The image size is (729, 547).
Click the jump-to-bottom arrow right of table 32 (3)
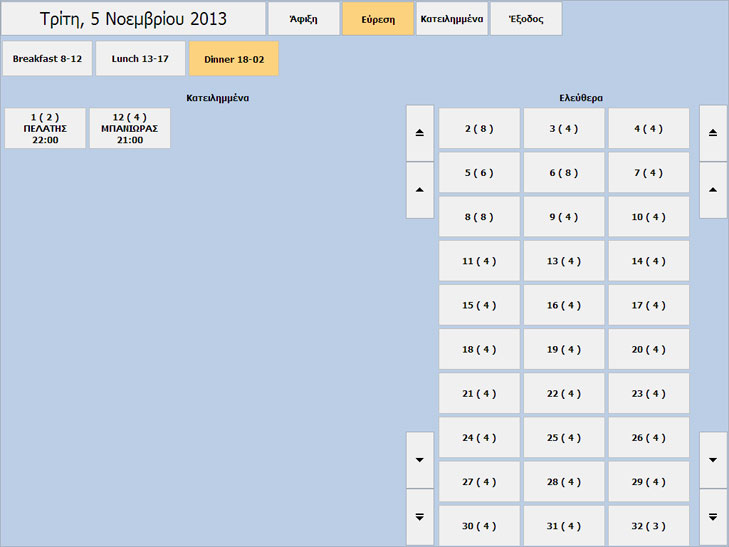713,517
